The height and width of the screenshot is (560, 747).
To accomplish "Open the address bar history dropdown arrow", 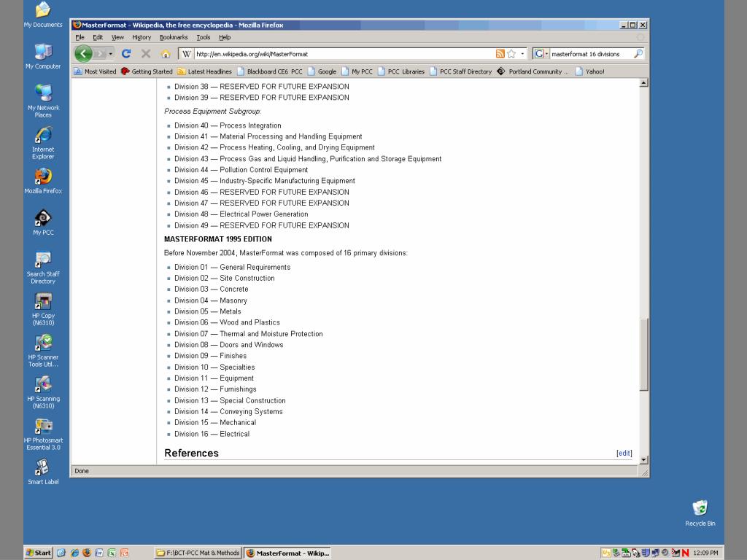I will 522,54.
